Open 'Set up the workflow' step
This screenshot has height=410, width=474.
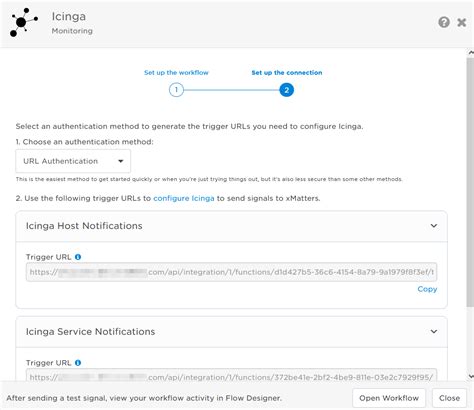[x=176, y=72]
